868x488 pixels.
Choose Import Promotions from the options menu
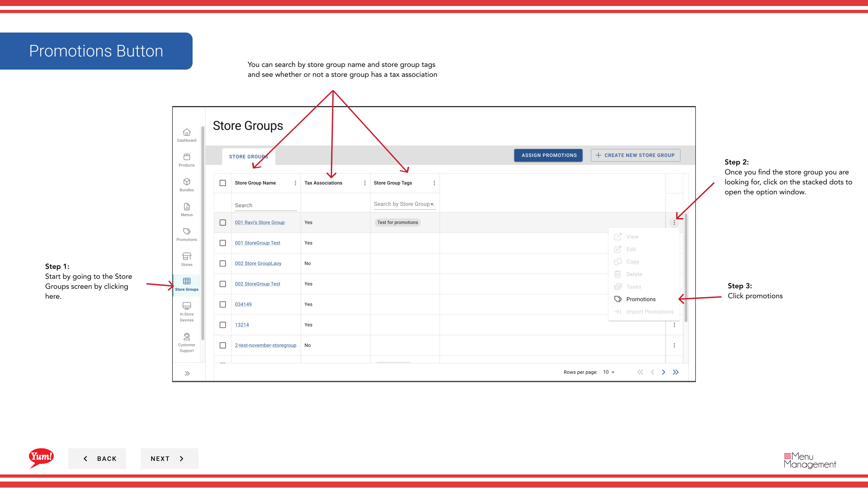[x=643, y=311]
